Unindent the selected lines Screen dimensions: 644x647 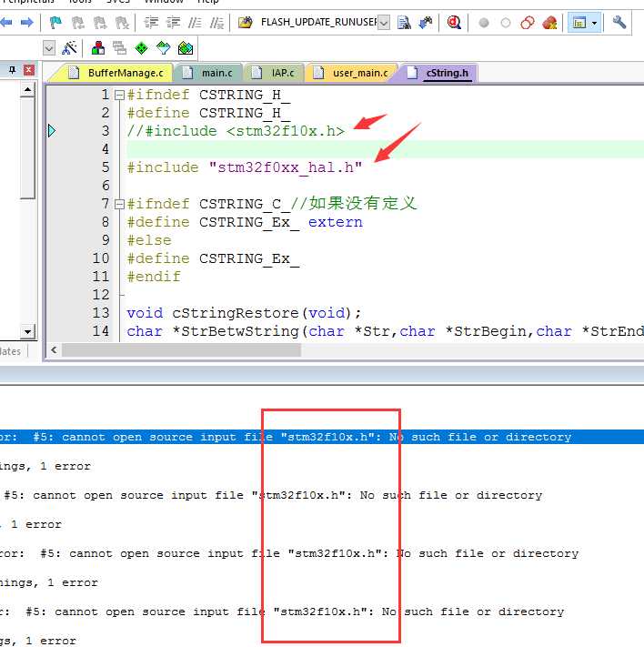coord(173,23)
